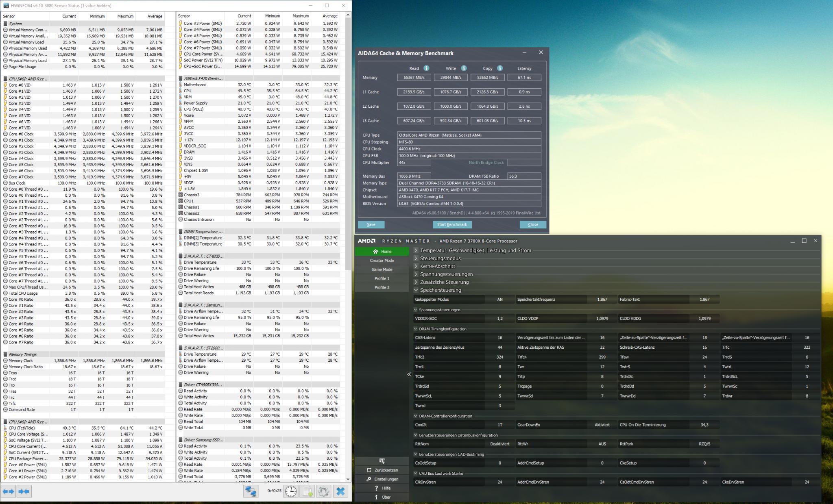Viewport: 833px width, 504px height.
Task: Collapse the Speichersteuerung section
Action: pos(416,290)
